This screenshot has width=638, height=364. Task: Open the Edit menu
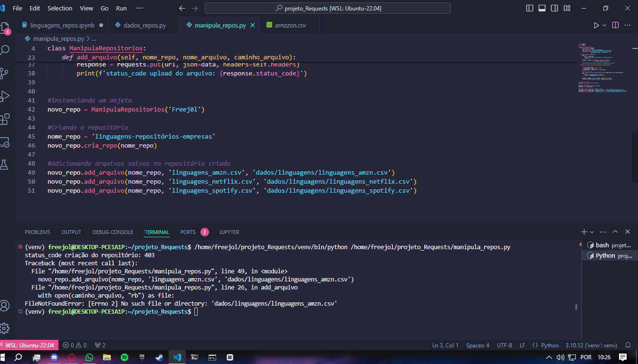35,8
